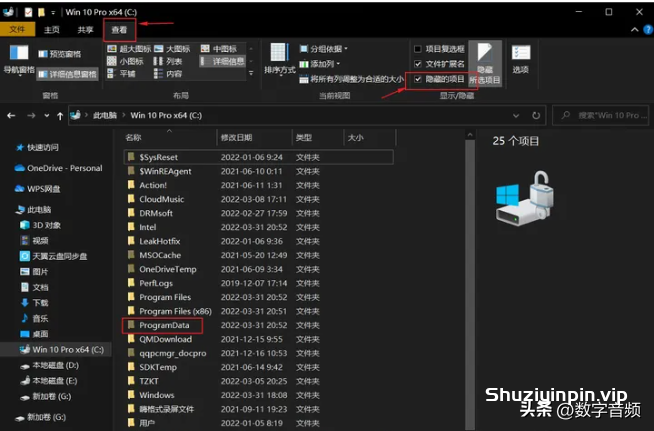Screen dimensions: 654x431
Task: Refresh the current folder
Action: pos(536,116)
